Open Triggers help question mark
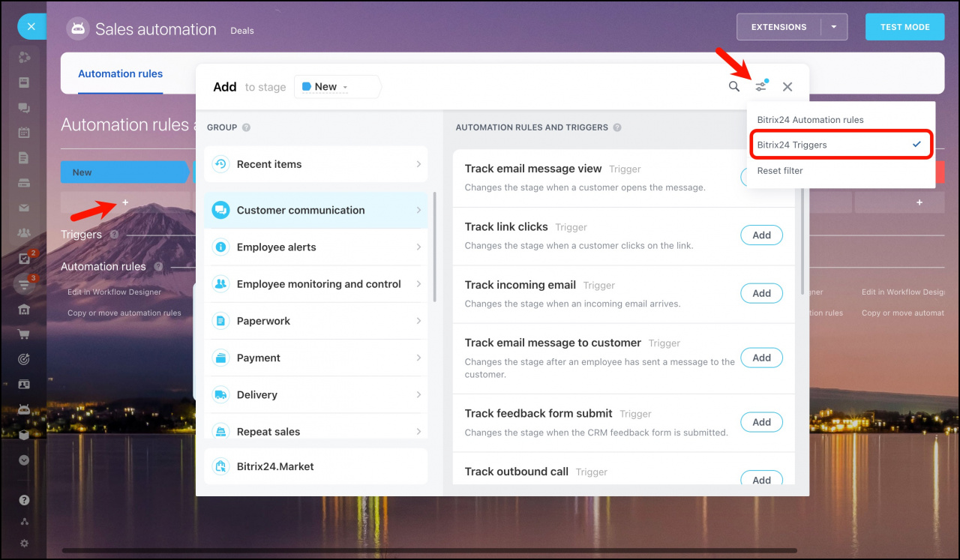The width and height of the screenshot is (960, 560). [114, 235]
